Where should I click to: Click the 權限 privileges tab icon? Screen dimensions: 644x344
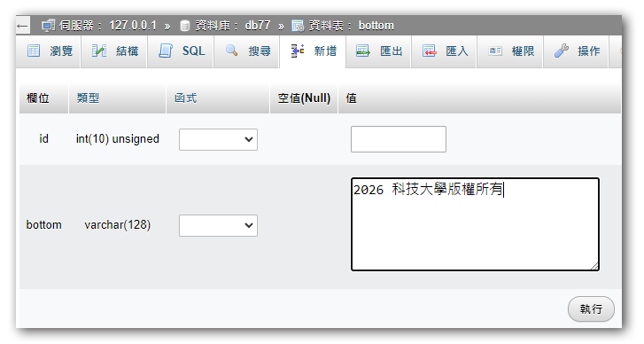495,51
